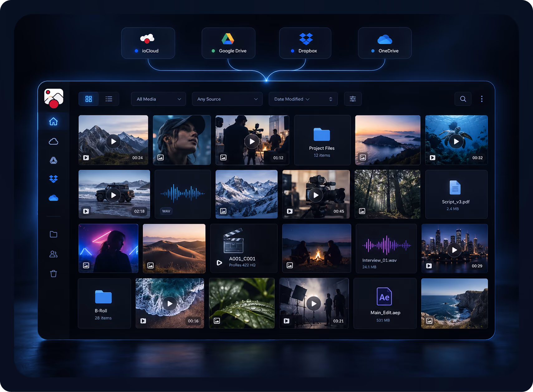Image resolution: width=533 pixels, height=392 pixels.
Task: Play the cinema camera video 00:45
Action: (316, 195)
